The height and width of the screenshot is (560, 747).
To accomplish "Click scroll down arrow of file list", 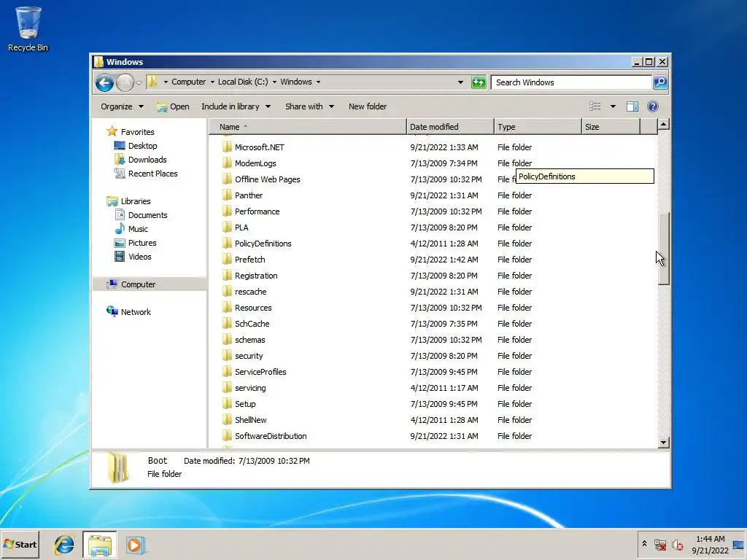I will [663, 443].
